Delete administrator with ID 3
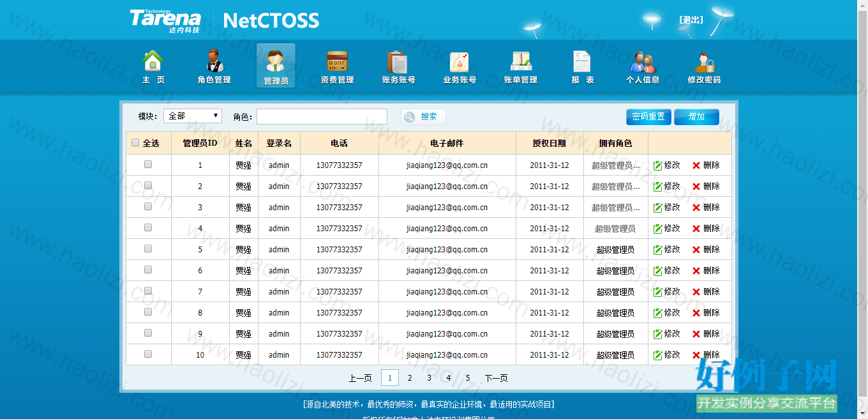Screen dimensions: 868x419 (x=706, y=208)
